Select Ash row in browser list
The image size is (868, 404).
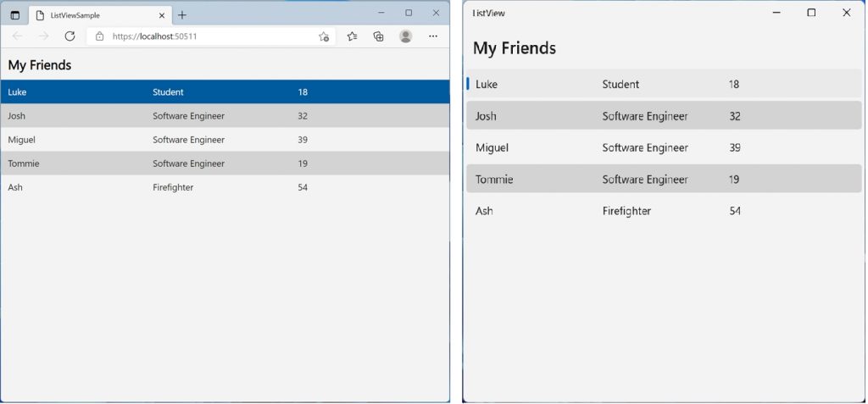(x=225, y=187)
